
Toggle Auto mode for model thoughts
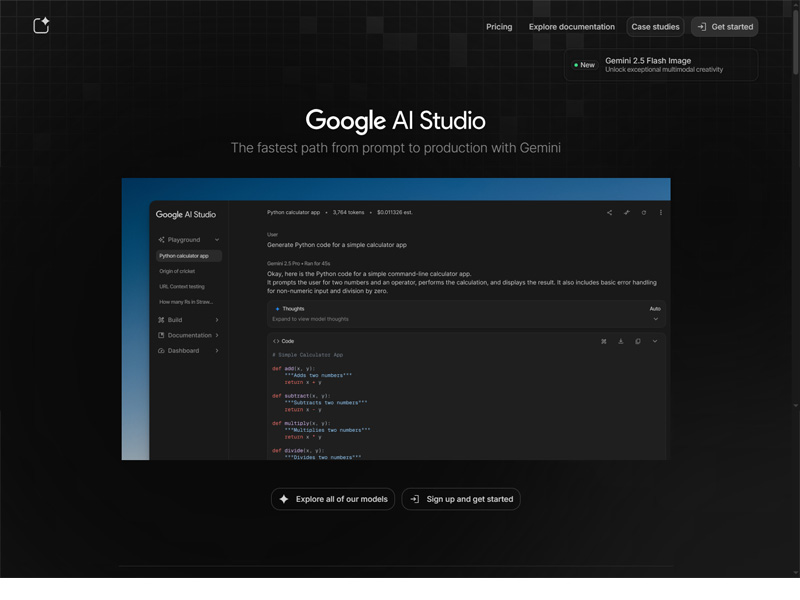click(x=656, y=309)
